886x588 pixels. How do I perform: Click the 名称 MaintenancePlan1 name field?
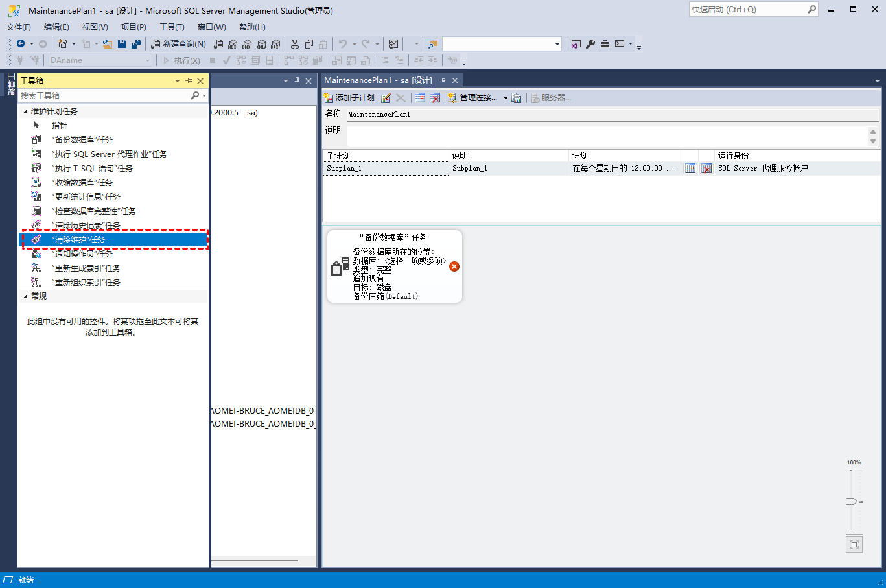click(x=612, y=114)
